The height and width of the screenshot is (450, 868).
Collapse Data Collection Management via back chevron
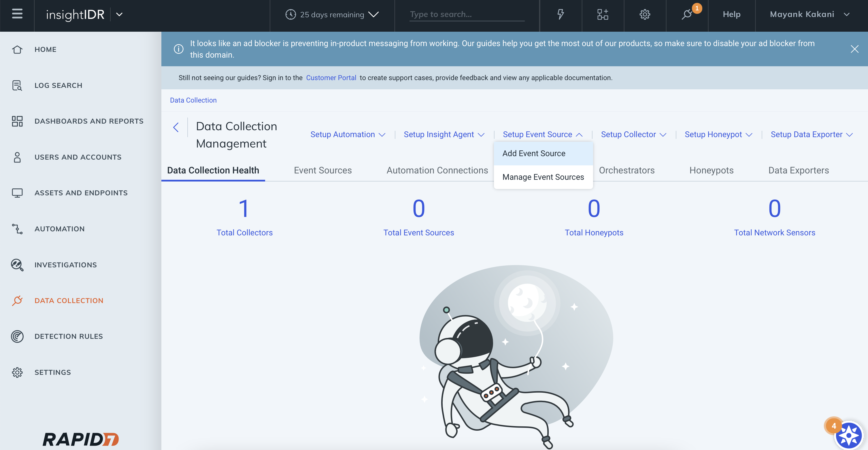click(x=176, y=127)
